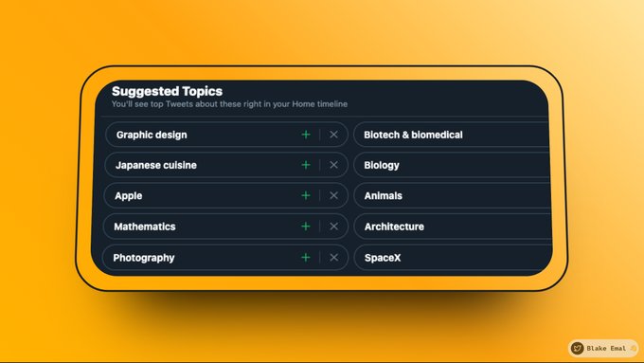Open the Mathematics topic label

145,227
